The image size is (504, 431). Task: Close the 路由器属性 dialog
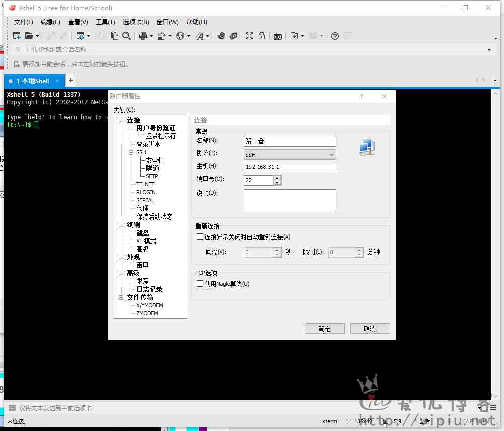point(384,96)
